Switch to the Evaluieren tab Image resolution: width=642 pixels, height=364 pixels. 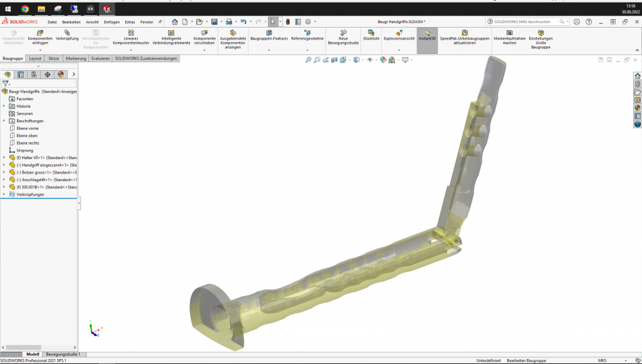(100, 58)
